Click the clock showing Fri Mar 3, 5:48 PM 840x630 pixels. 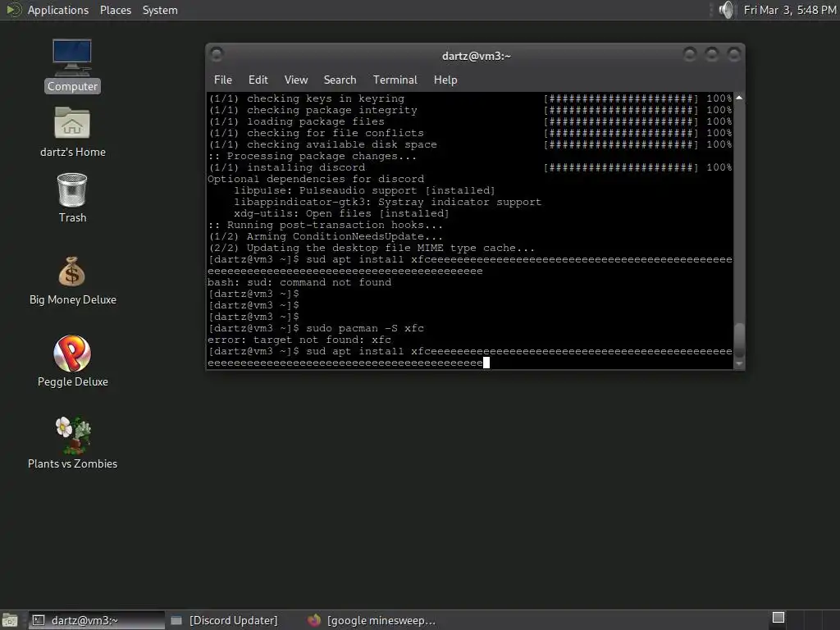tap(790, 10)
